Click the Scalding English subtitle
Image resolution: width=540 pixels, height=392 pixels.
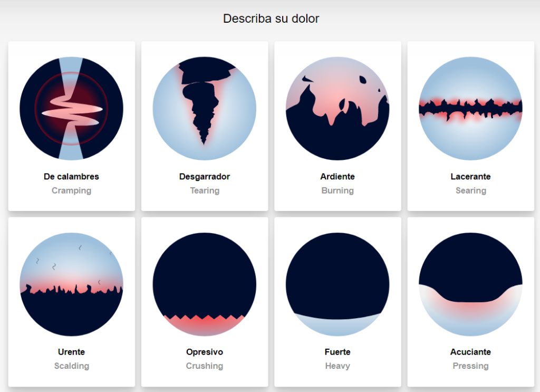tap(71, 366)
